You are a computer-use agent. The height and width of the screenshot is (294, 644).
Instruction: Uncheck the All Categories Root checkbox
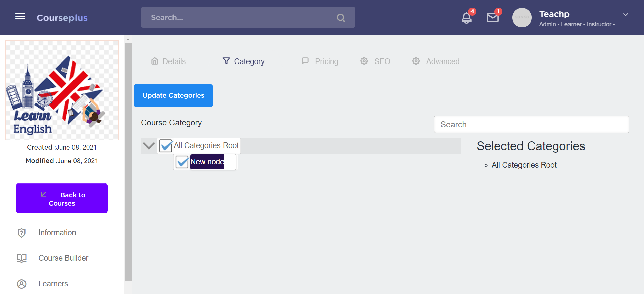point(166,146)
